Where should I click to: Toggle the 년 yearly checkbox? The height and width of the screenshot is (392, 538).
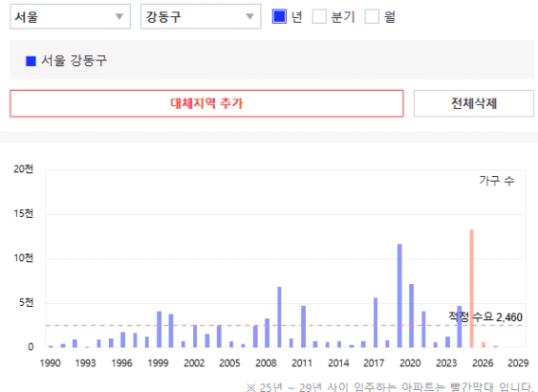pyautogui.click(x=279, y=16)
